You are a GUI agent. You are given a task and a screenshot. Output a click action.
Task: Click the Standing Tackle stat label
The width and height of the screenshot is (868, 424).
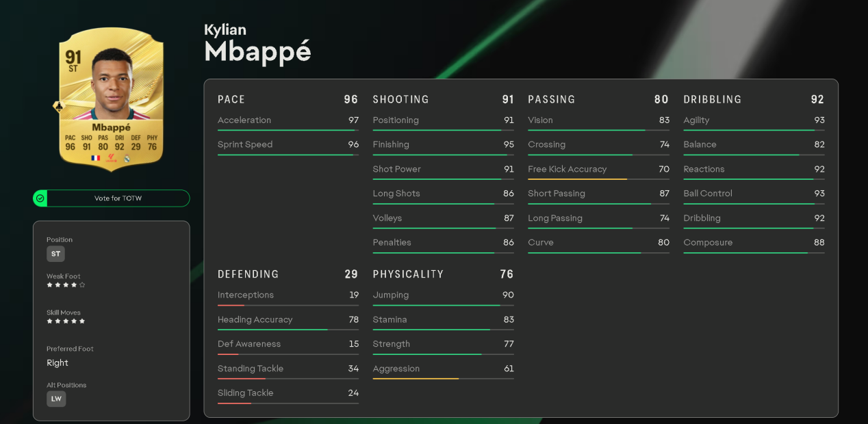coord(251,369)
